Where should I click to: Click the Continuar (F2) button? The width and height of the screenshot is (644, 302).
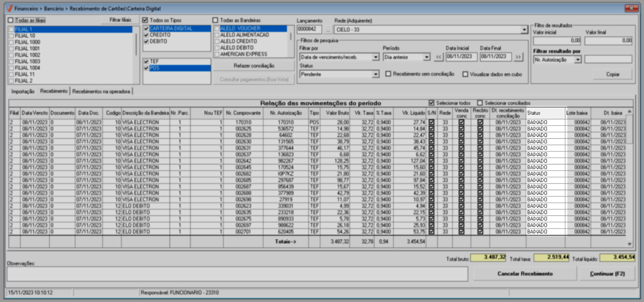pos(607,274)
